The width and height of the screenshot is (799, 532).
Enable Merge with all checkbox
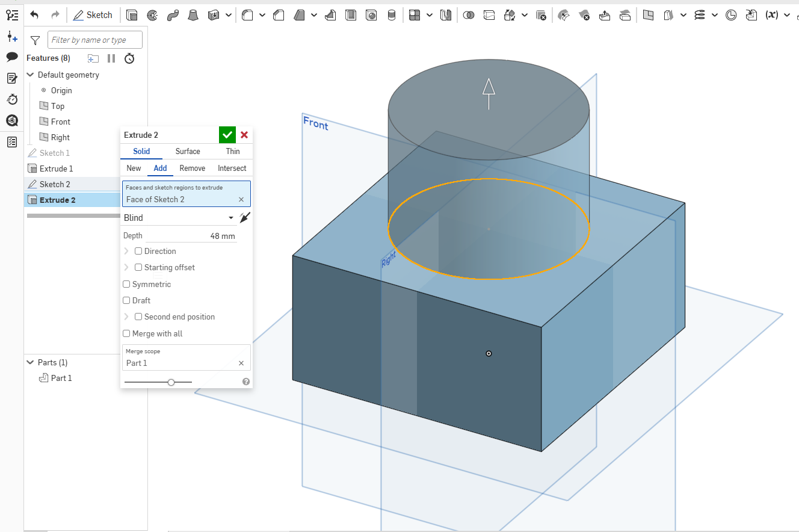coord(126,333)
